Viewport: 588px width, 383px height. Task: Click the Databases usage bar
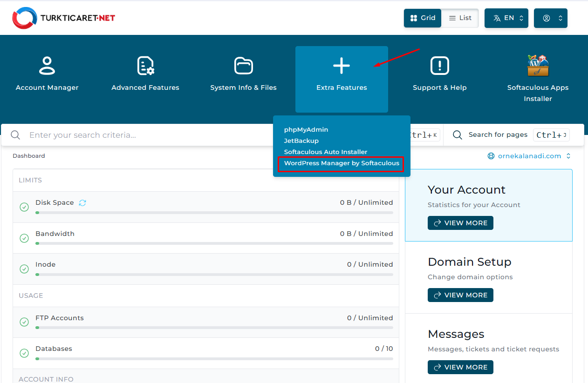[x=214, y=359]
